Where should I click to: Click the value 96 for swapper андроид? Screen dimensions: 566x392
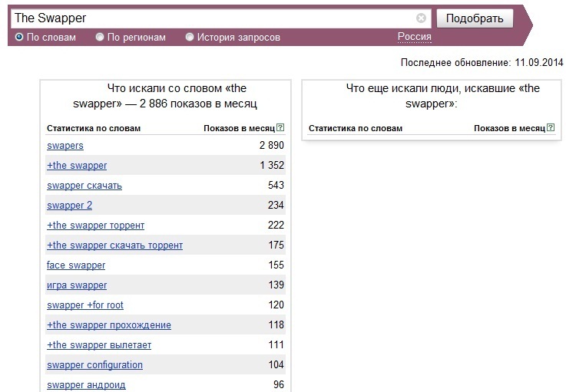pos(279,384)
